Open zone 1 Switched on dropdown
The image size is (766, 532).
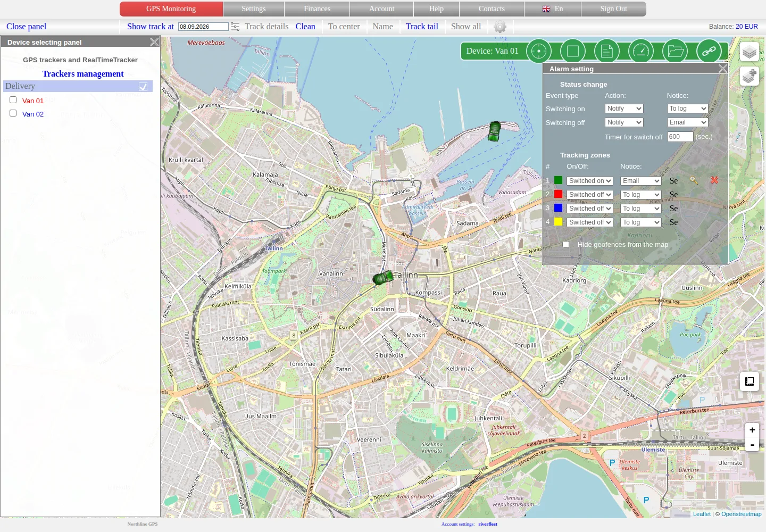(590, 181)
